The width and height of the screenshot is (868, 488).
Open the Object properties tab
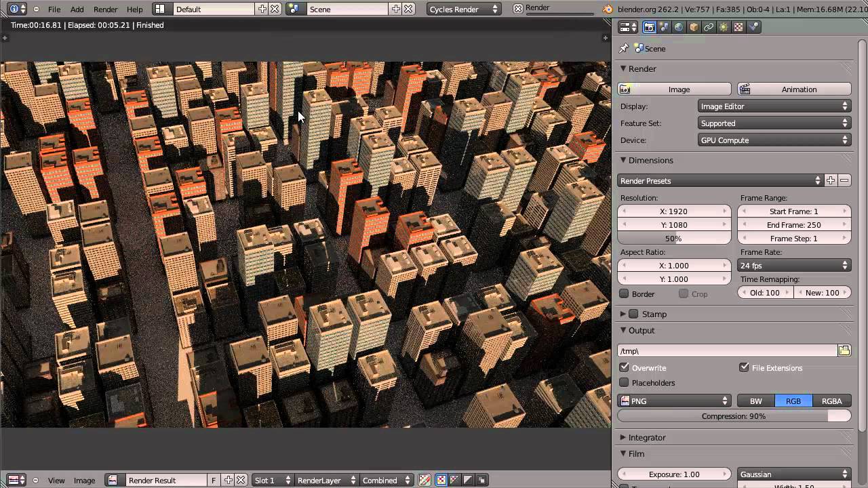pyautogui.click(x=694, y=27)
